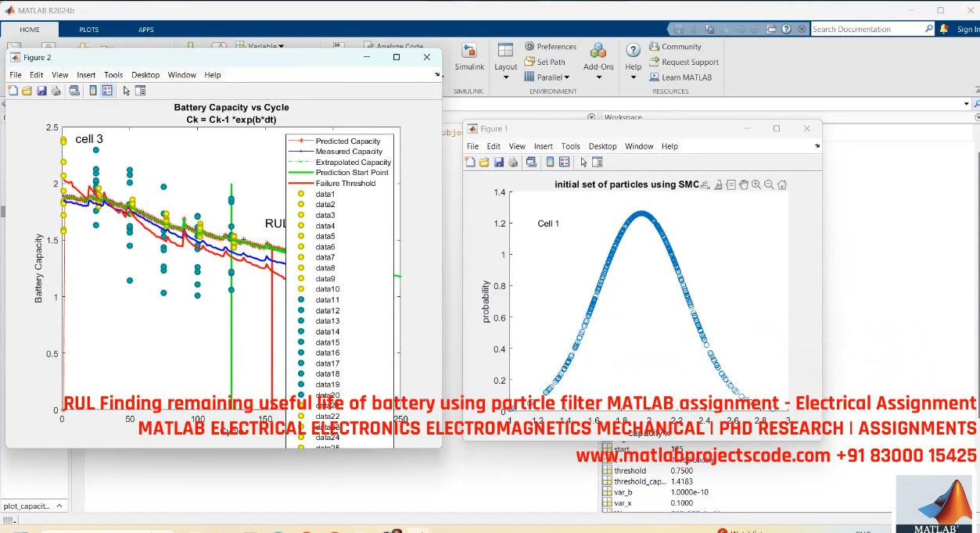
Task: Toggle Edit Plot arrow in Figure 2 toolbar
Action: tap(127, 91)
